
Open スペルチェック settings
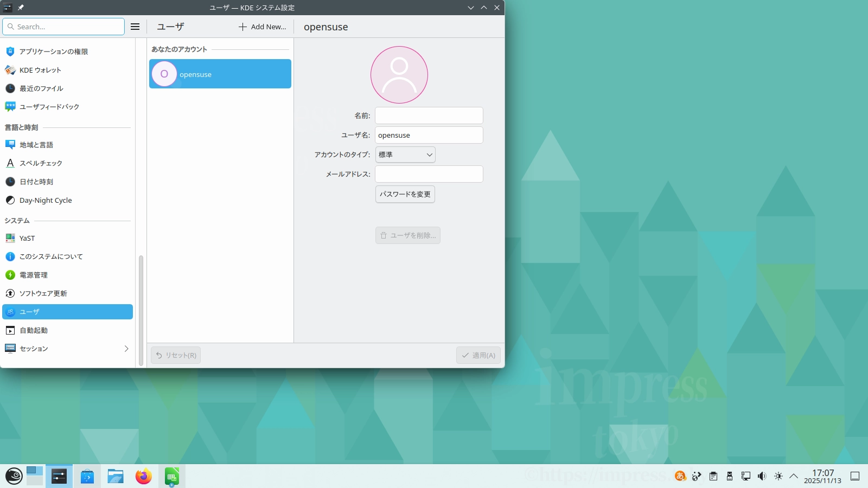coord(67,163)
